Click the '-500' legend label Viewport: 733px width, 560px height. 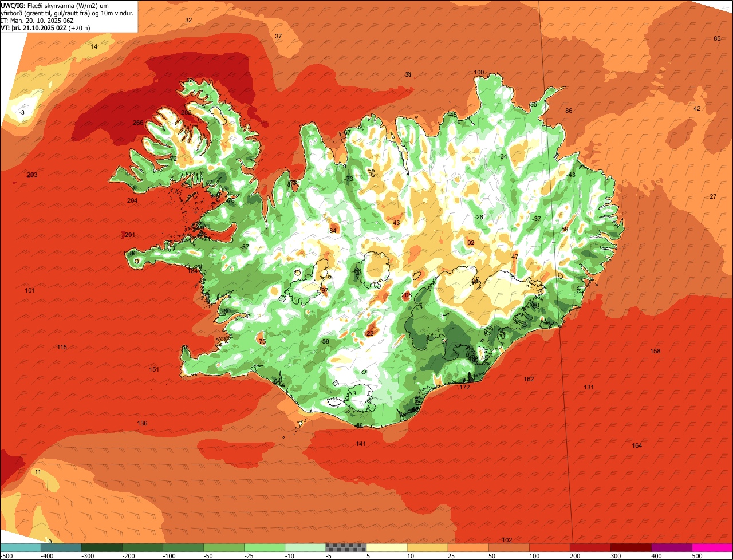point(7,556)
